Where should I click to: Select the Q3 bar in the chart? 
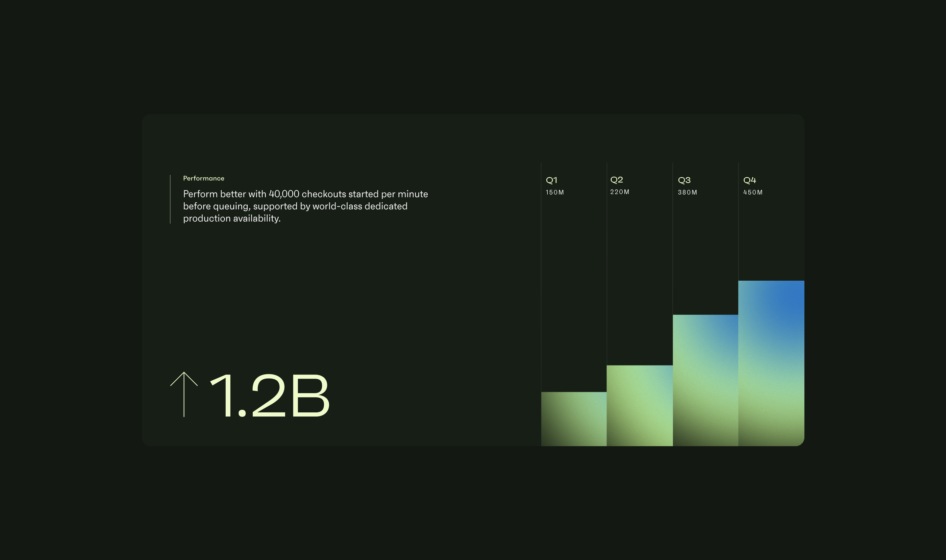705,380
